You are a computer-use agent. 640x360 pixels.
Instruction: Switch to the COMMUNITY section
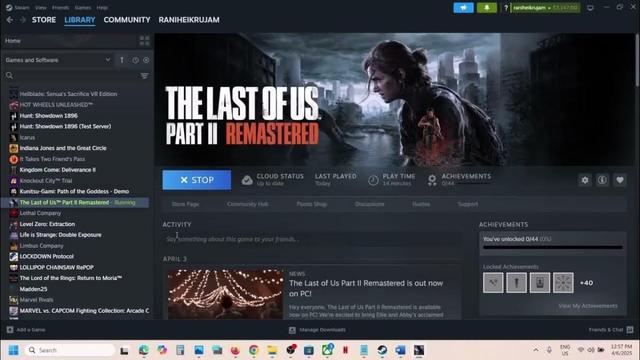pyautogui.click(x=127, y=20)
